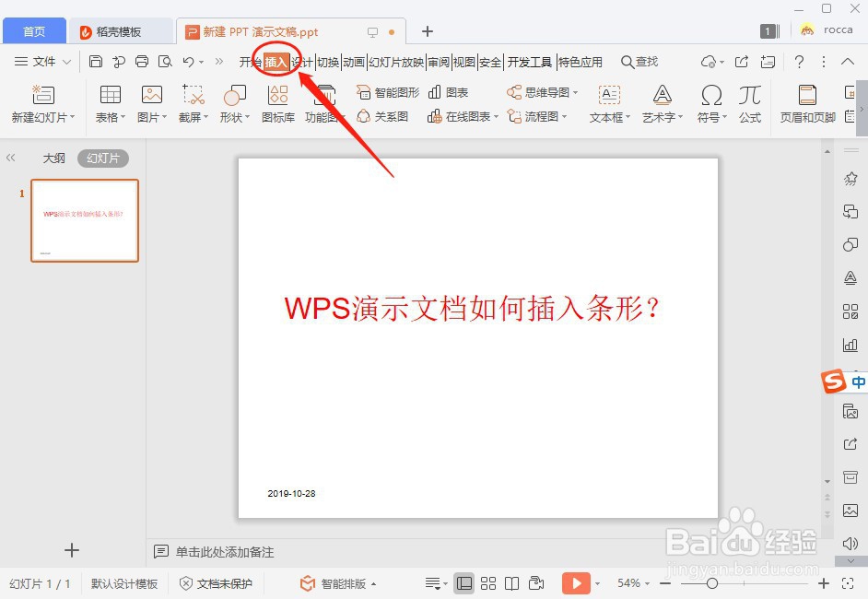
Task: Click the 新建幻灯片 new slide icon
Action: click(43, 95)
